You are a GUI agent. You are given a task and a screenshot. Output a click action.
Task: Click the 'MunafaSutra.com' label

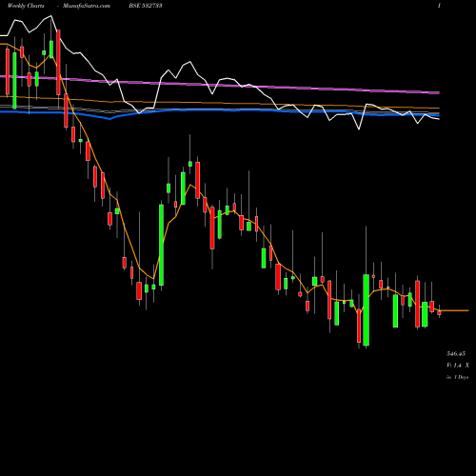[x=87, y=6]
